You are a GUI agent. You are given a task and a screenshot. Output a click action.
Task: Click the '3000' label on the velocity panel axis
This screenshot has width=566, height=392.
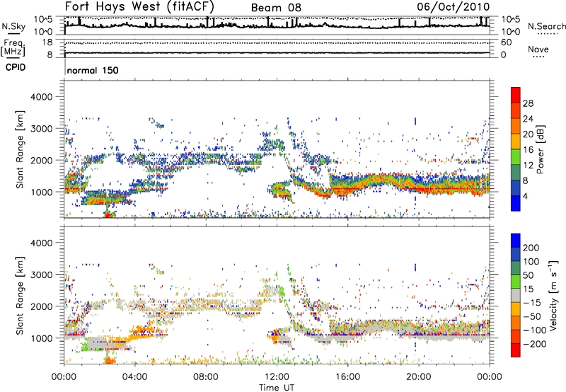[x=41, y=275]
